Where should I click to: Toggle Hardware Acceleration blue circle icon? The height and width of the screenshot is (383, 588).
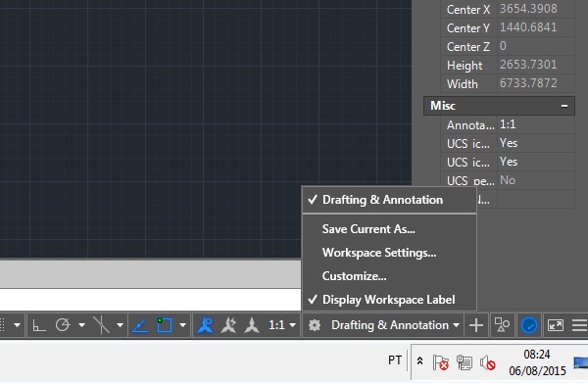529,325
